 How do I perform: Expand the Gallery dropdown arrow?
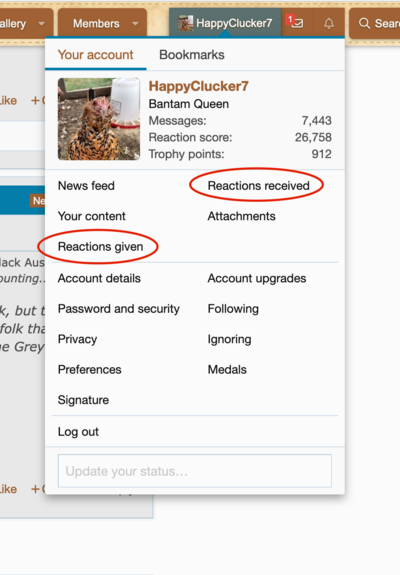[x=42, y=24]
